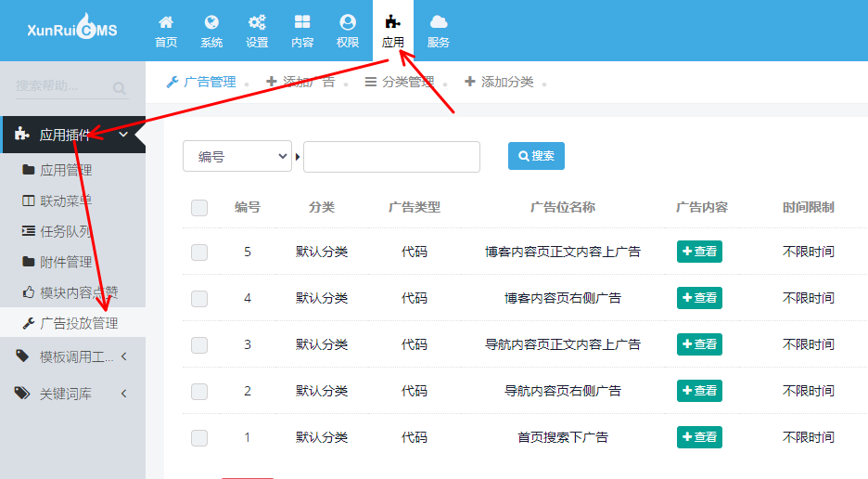Click the plus icon of 添加分类
The height and width of the screenshot is (479, 868).
tap(470, 82)
